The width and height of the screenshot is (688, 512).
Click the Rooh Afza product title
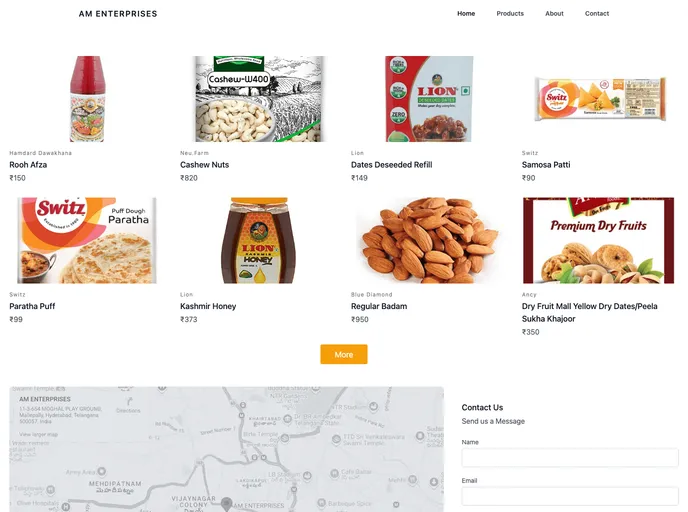(28, 165)
